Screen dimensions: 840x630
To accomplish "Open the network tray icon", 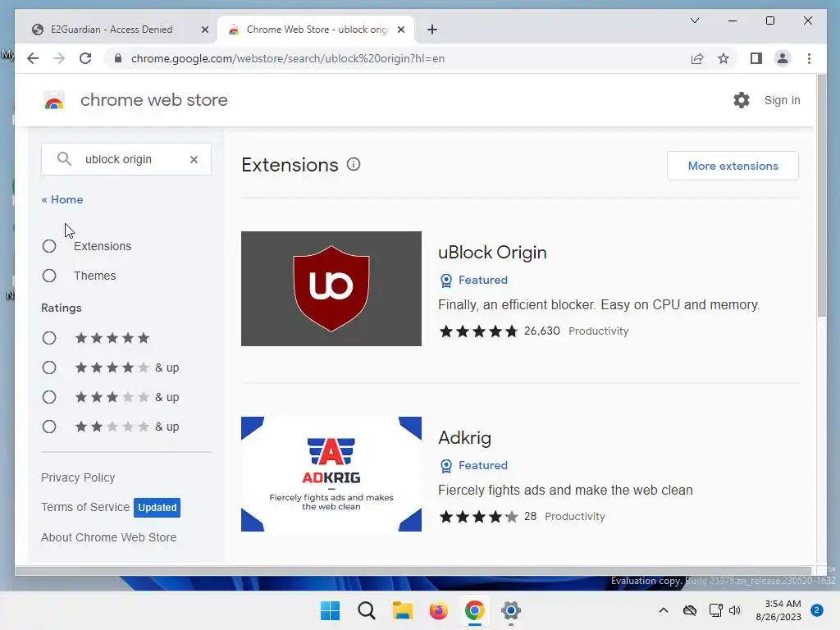I will click(715, 610).
